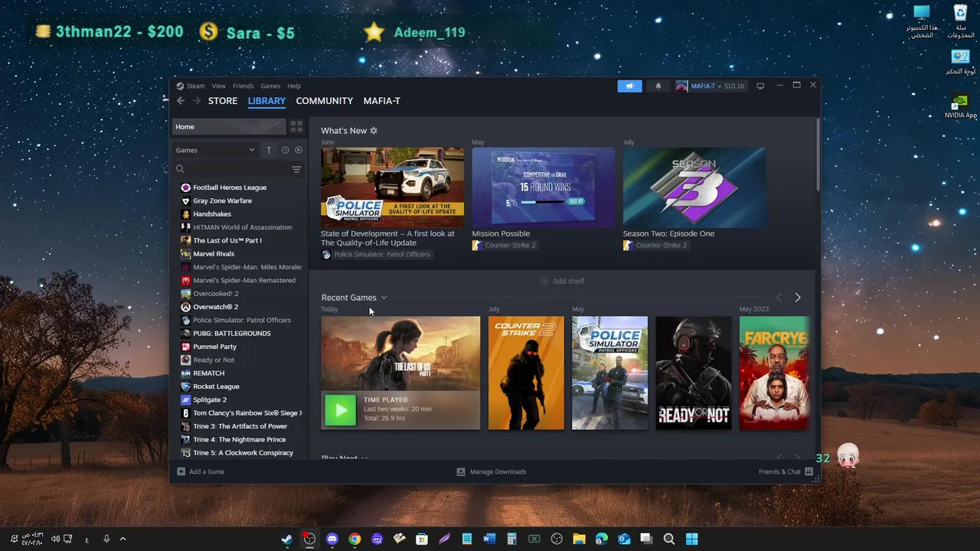The image size is (980, 551).
Task: Click Manage Downloads link
Action: pos(498,471)
